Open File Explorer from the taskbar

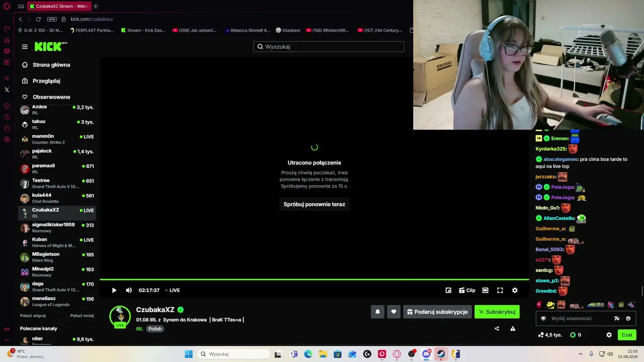click(x=323, y=354)
